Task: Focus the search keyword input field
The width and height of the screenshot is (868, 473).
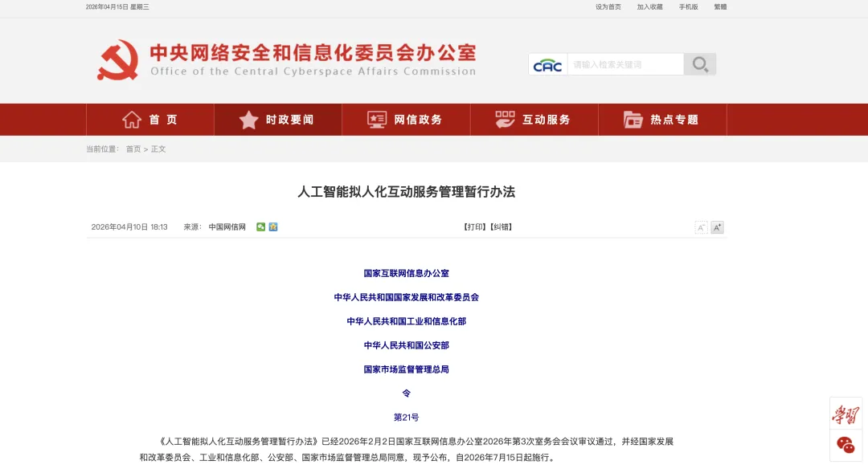Action: pos(625,64)
